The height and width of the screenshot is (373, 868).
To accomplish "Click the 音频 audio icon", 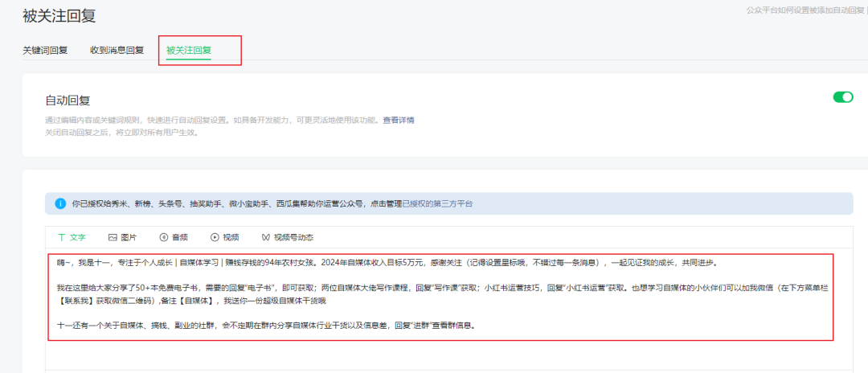I will (x=163, y=237).
